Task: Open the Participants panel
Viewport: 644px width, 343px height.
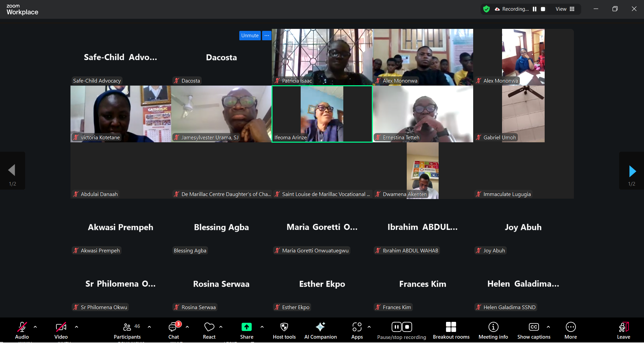Action: pyautogui.click(x=127, y=330)
